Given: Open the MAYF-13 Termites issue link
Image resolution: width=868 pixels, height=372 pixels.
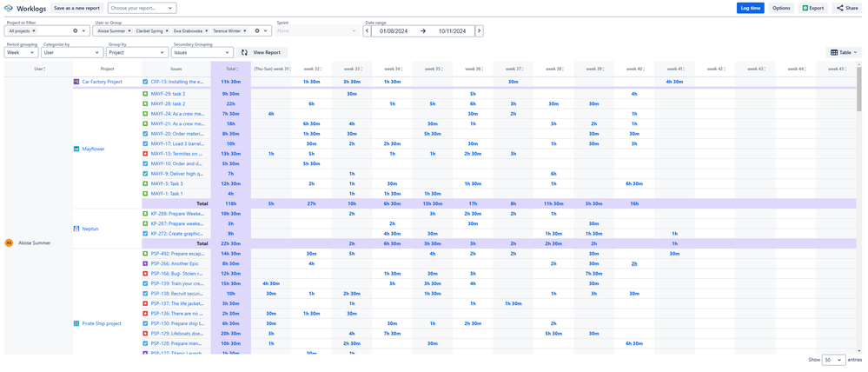Looking at the screenshot, I should (x=176, y=153).
